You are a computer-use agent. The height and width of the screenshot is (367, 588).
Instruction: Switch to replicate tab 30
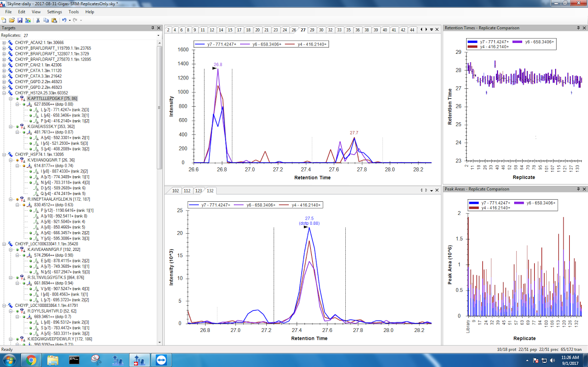point(321,30)
